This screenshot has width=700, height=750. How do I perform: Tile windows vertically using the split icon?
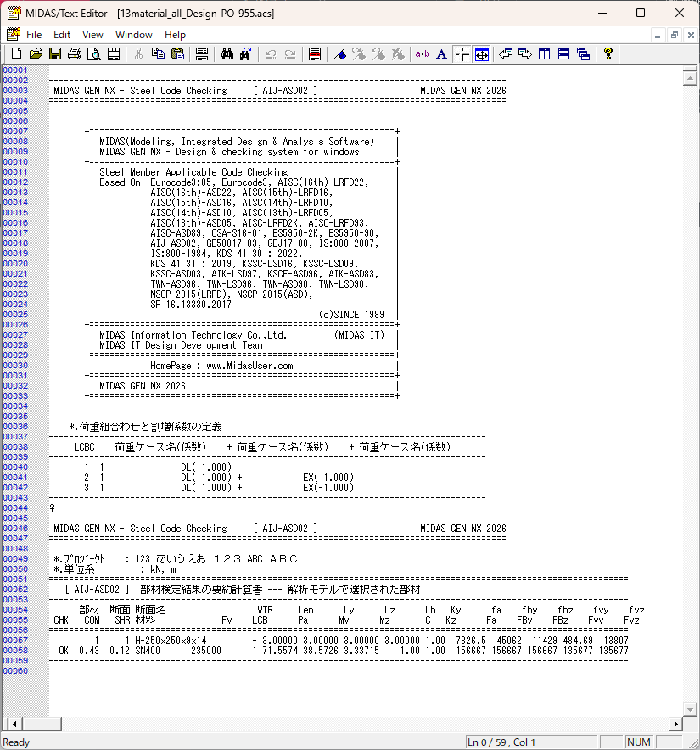[x=545, y=54]
